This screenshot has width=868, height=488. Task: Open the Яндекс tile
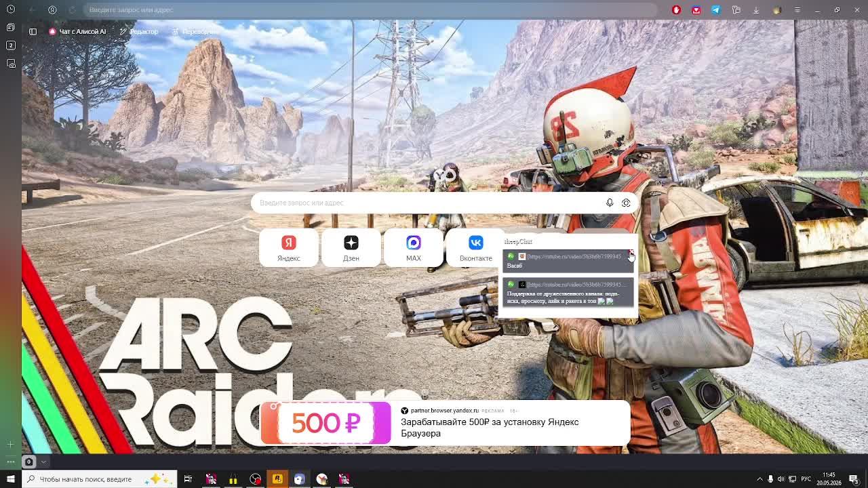point(288,247)
